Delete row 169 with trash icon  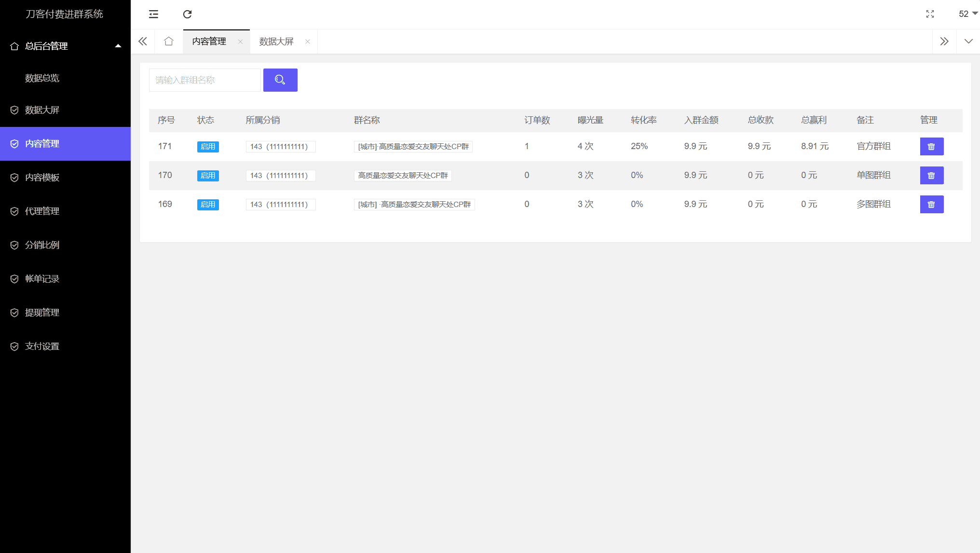(931, 204)
